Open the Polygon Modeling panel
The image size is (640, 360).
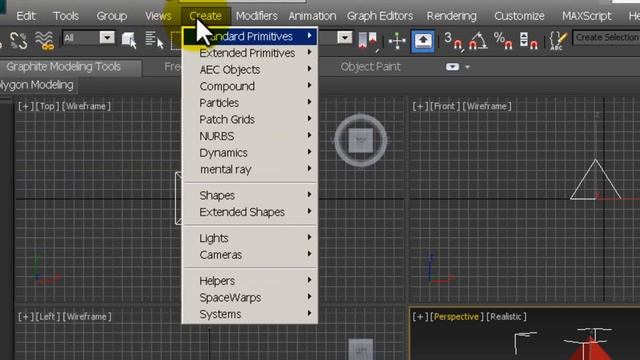37,85
